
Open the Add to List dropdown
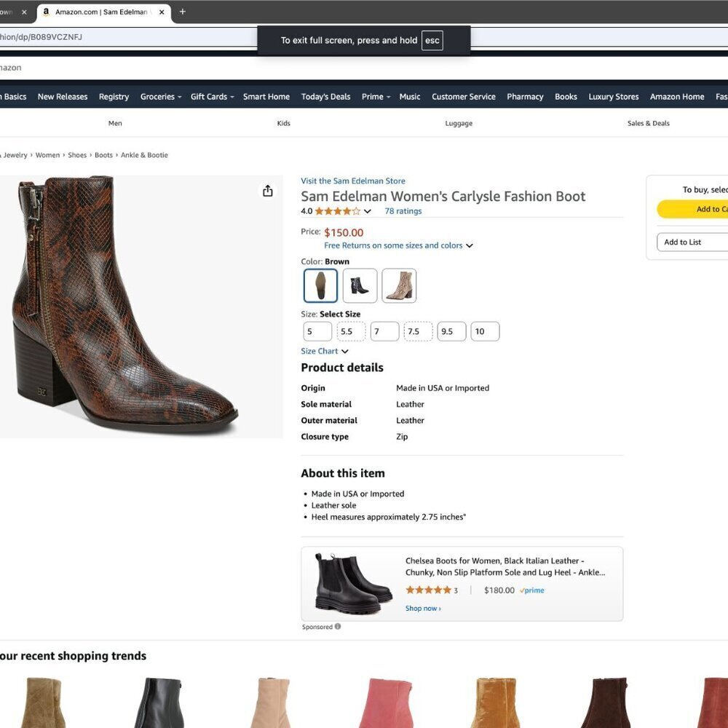[692, 242]
